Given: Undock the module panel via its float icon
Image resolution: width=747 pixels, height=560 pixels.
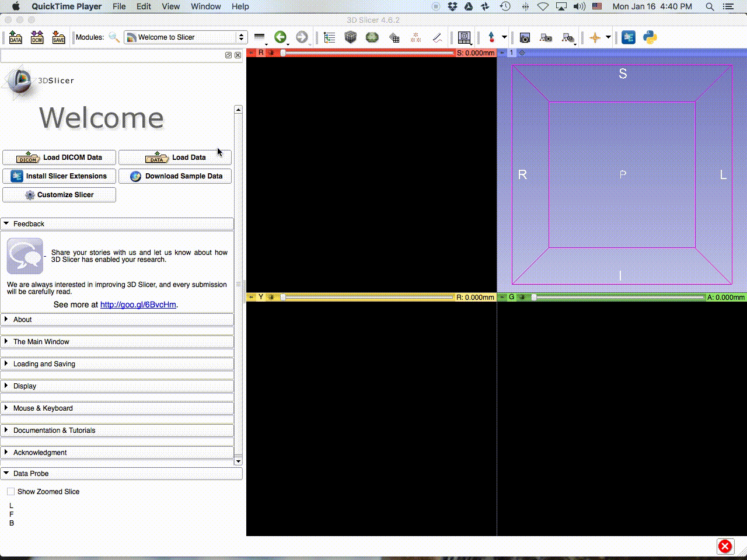Looking at the screenshot, I should click(228, 55).
